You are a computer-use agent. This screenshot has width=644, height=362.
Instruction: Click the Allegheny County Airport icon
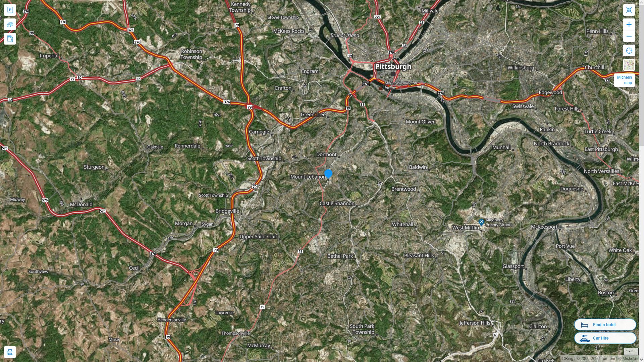[x=481, y=222]
